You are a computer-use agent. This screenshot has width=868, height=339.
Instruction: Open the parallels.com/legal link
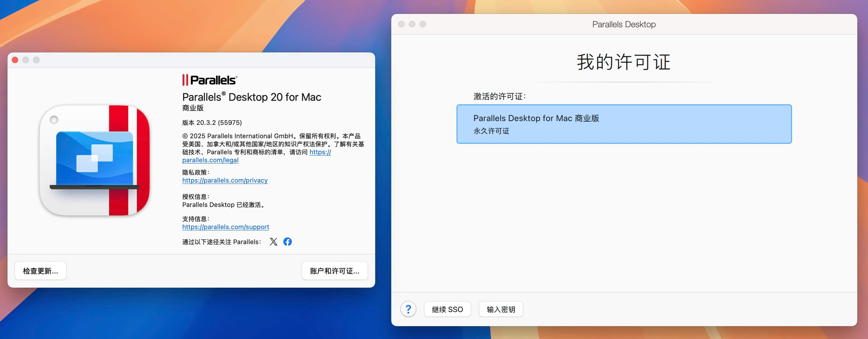(210, 160)
